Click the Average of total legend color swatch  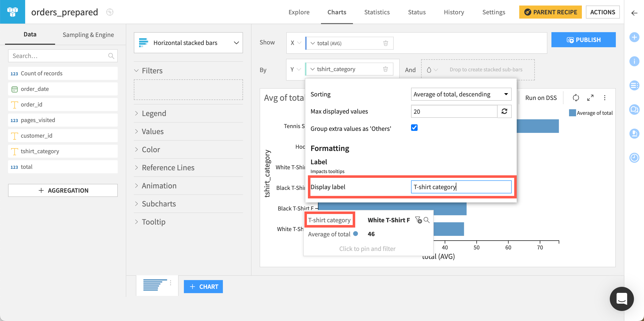pos(572,113)
